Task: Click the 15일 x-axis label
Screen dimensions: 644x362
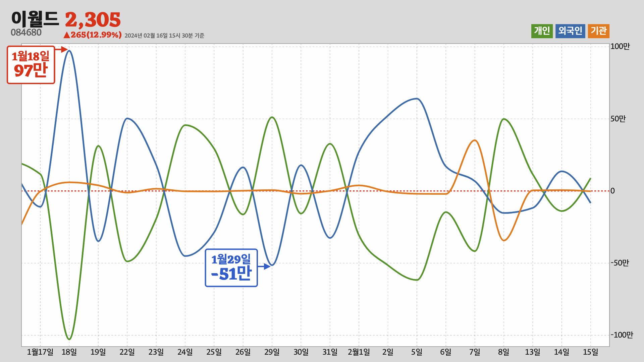Action: (591, 352)
